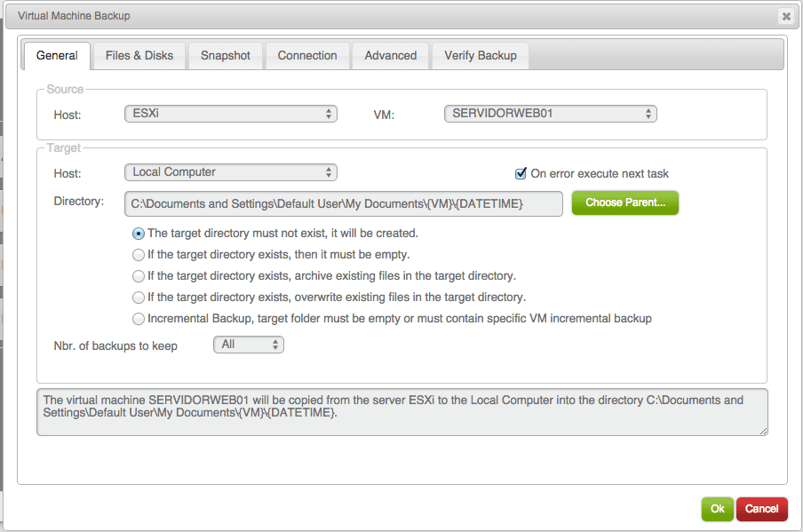Open the target Host dropdown showing Local Computer
Screen dimensions: 803x532
click(230, 171)
